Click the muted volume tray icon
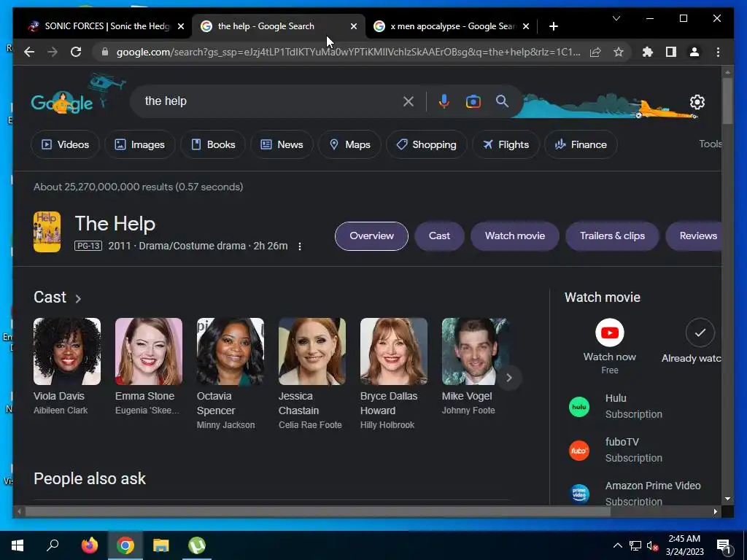Image resolution: width=747 pixels, height=560 pixels. (652, 545)
